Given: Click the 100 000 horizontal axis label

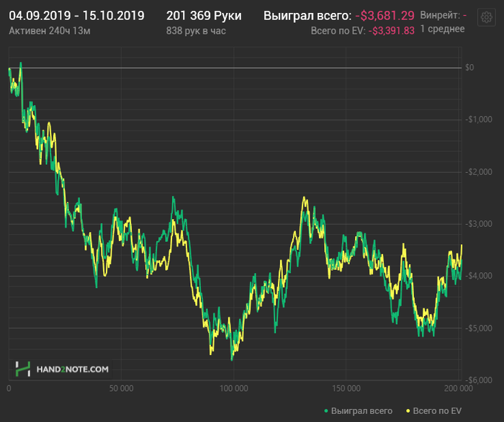Looking at the screenshot, I should pyautogui.click(x=234, y=389).
